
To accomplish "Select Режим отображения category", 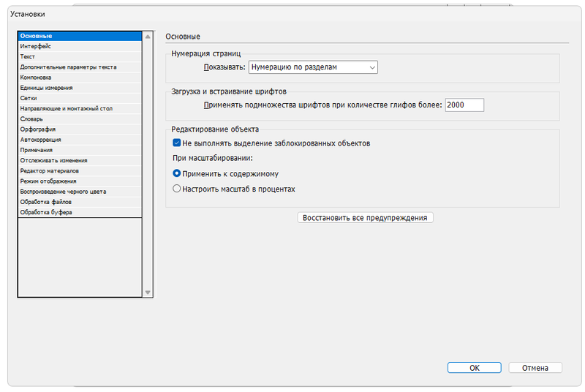I will click(x=80, y=181).
